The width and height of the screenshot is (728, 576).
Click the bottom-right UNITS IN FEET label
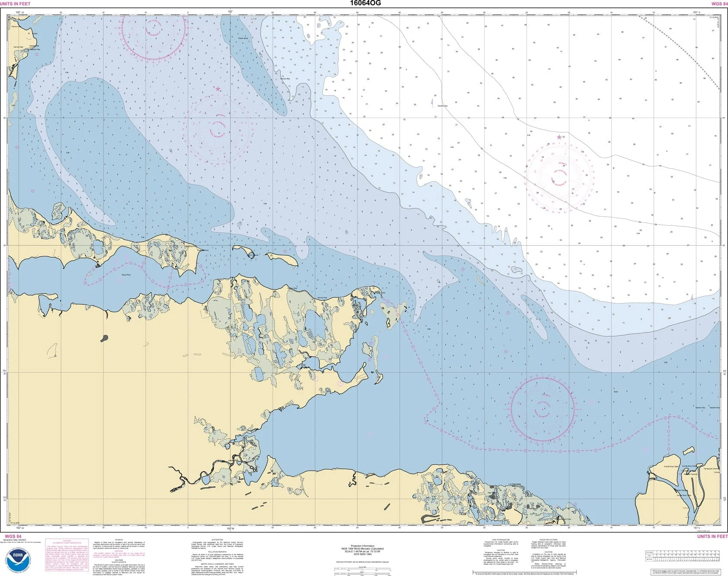click(712, 536)
